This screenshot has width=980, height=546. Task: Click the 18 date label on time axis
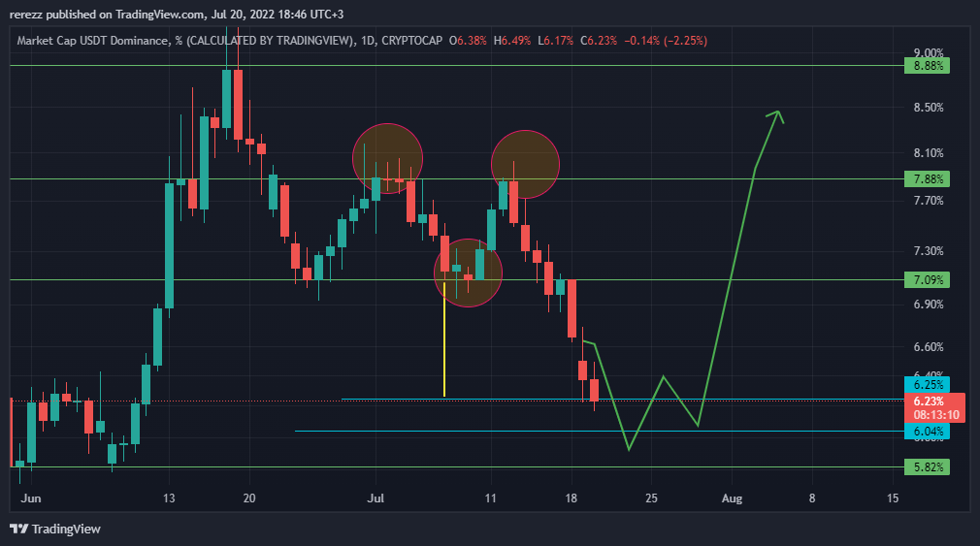(x=571, y=498)
